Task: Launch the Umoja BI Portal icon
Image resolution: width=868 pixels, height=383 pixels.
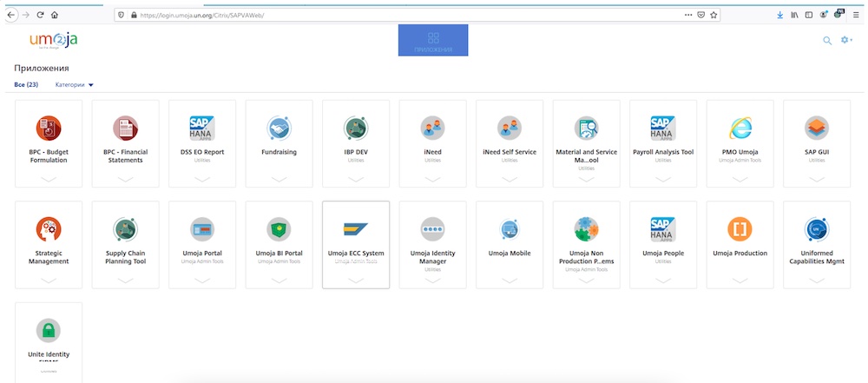Action: point(279,229)
